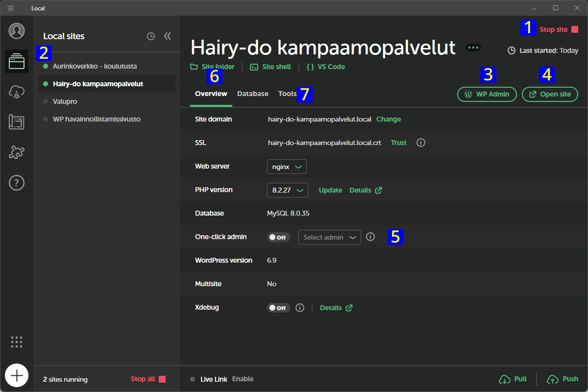This screenshot has height=392, width=588.
Task: Open the Cloud Backups sidebar icon
Action: click(x=16, y=92)
